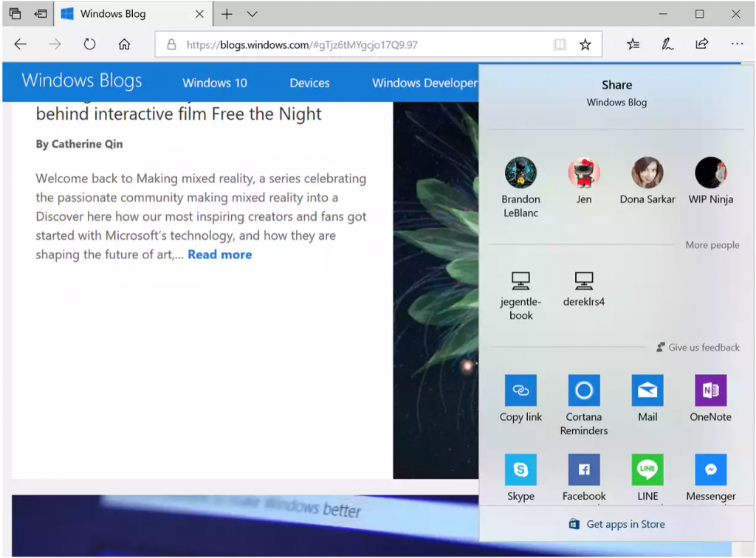Click the address bar URL
This screenshot has height=558, width=756.
(302, 45)
